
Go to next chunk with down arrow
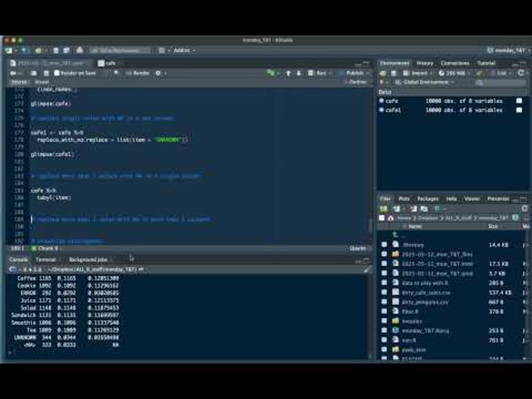tap(298, 73)
